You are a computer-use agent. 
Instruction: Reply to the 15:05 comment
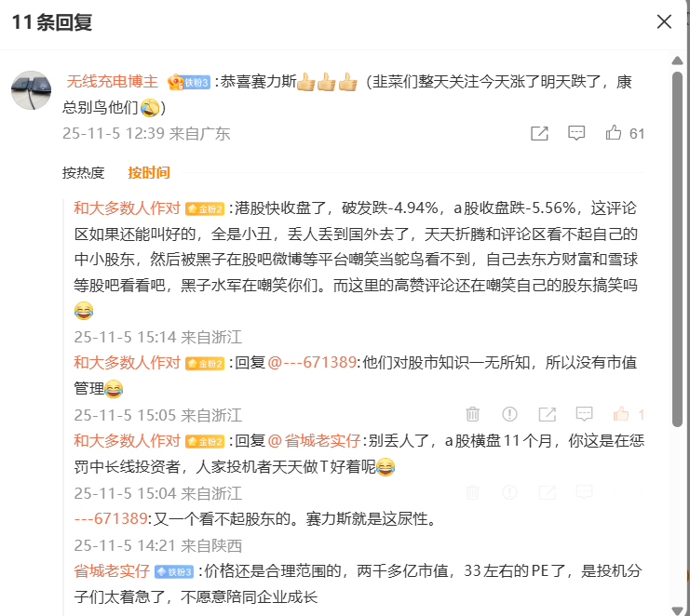point(585,414)
